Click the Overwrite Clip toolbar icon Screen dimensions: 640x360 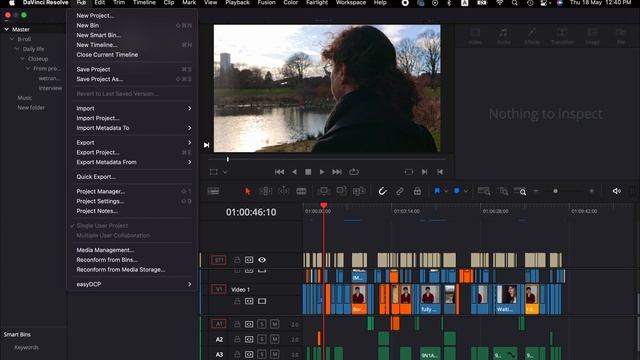tap(341, 191)
